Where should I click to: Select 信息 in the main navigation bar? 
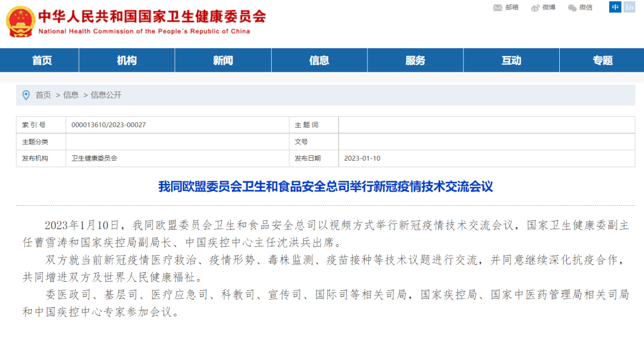tap(319, 60)
